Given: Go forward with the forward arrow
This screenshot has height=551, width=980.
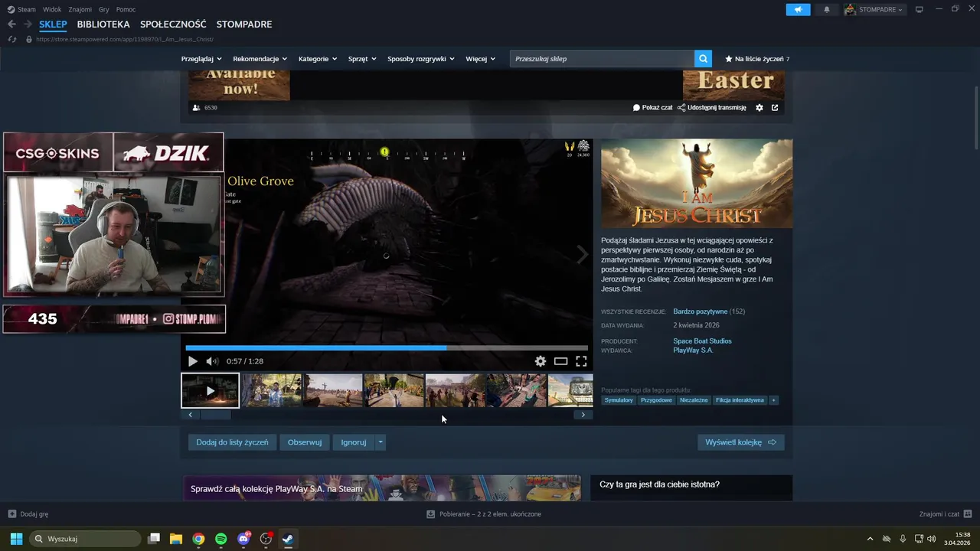Looking at the screenshot, I should click(28, 24).
